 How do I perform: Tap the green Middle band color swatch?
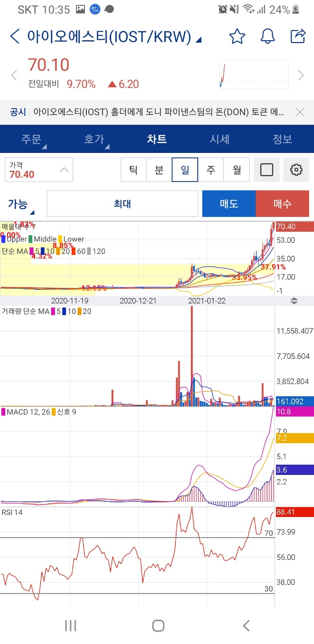coord(30,239)
